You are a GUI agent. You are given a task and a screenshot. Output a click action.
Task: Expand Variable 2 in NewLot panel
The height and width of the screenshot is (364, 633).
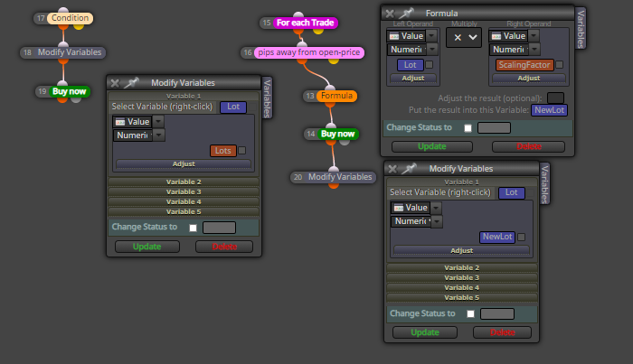point(461,267)
